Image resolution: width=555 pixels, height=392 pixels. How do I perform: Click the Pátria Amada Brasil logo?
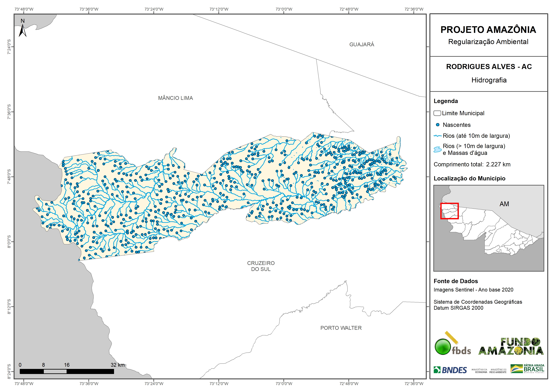[x=527, y=369]
